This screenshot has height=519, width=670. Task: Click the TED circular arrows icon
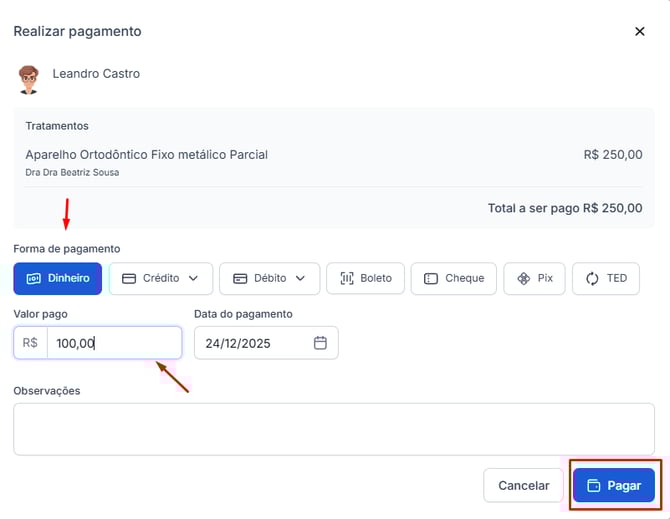pos(592,278)
